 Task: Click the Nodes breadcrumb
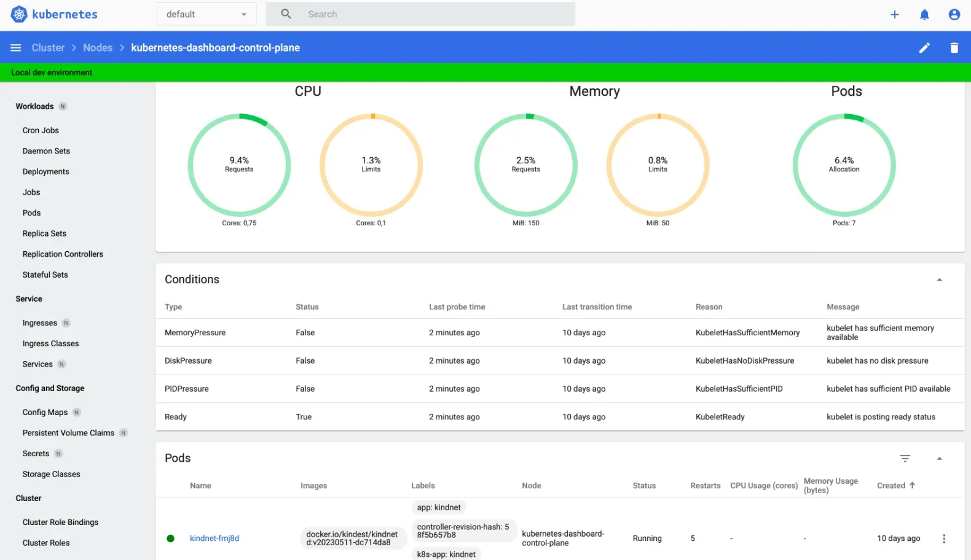coord(98,48)
